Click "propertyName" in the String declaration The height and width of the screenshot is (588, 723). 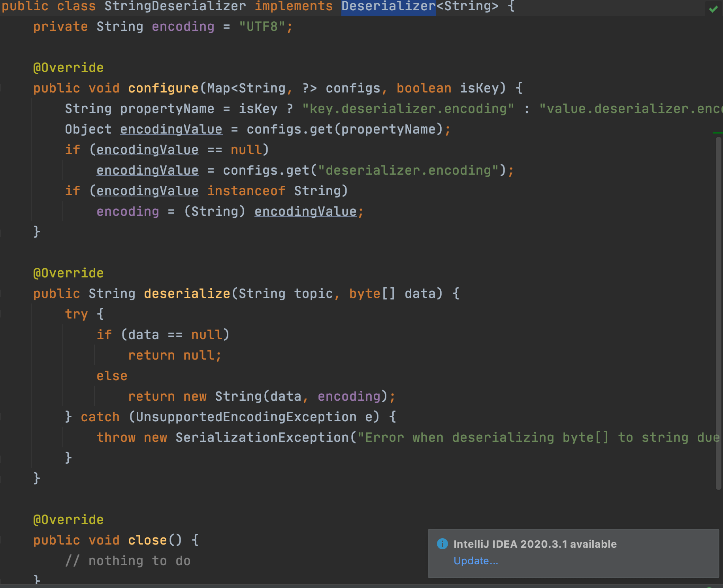[167, 109]
